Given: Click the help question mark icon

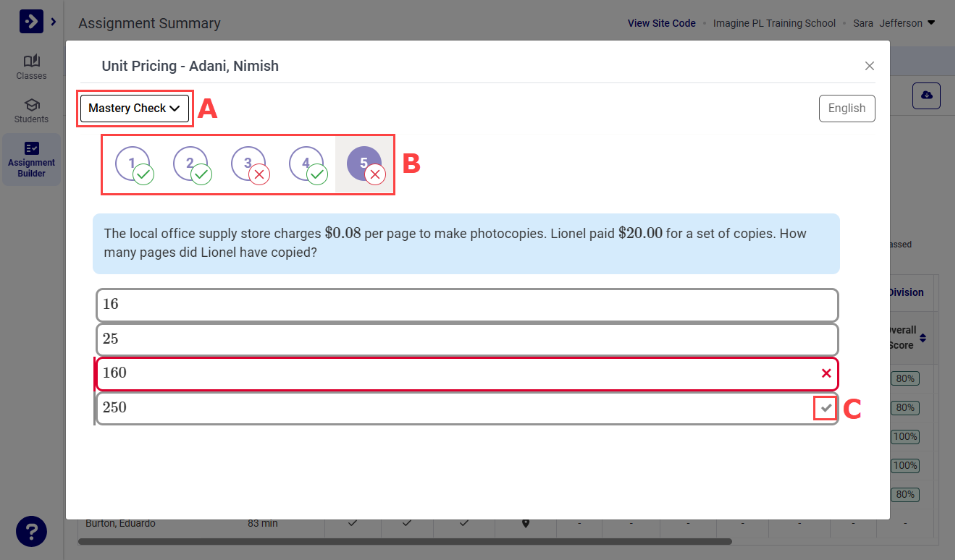Looking at the screenshot, I should pos(31,532).
